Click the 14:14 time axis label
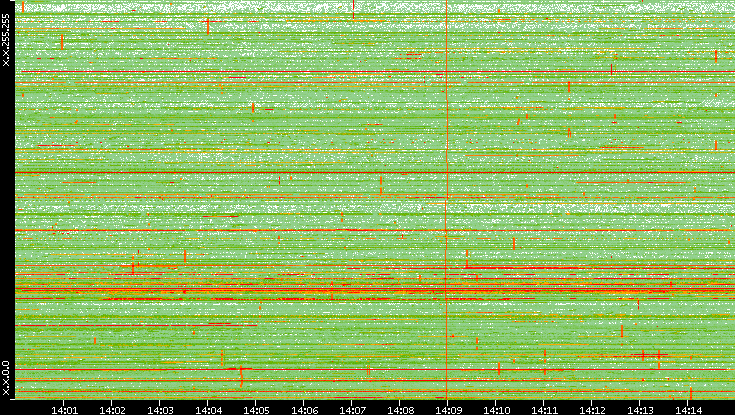This screenshot has width=735, height=415. click(x=689, y=409)
